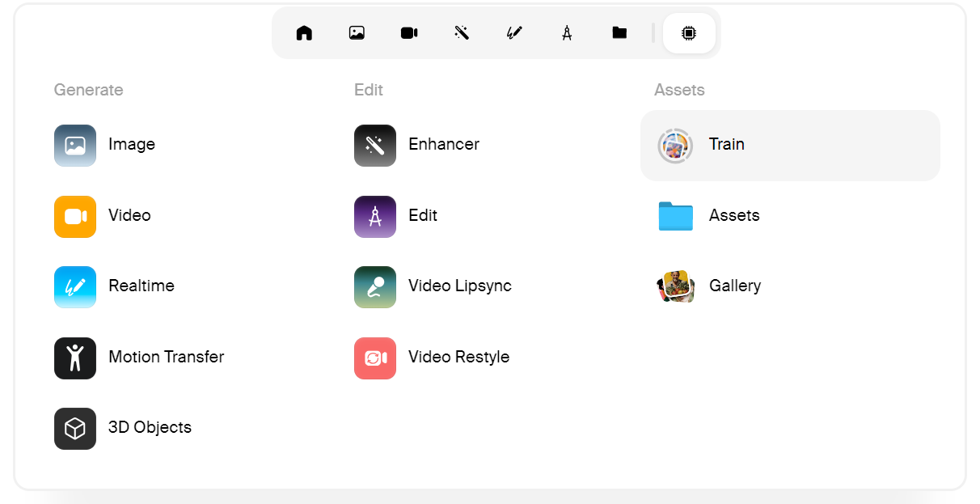Click the Home icon in top toolbar
This screenshot has height=504, width=980.
click(304, 33)
